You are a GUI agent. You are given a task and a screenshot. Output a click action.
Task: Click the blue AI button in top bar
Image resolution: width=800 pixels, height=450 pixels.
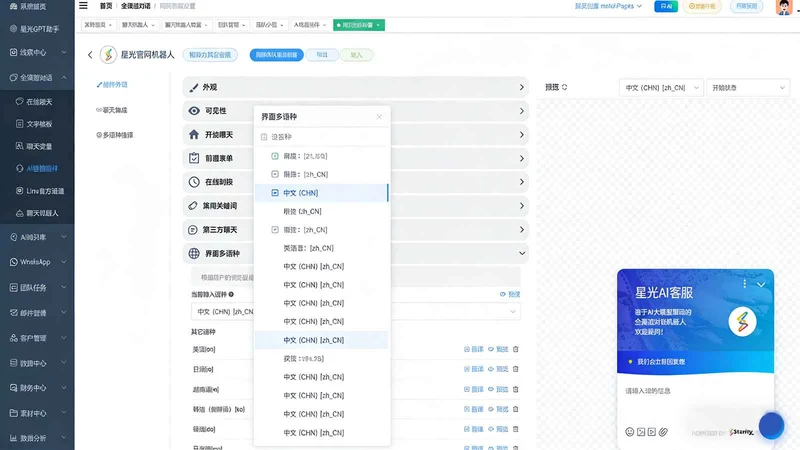coord(666,6)
